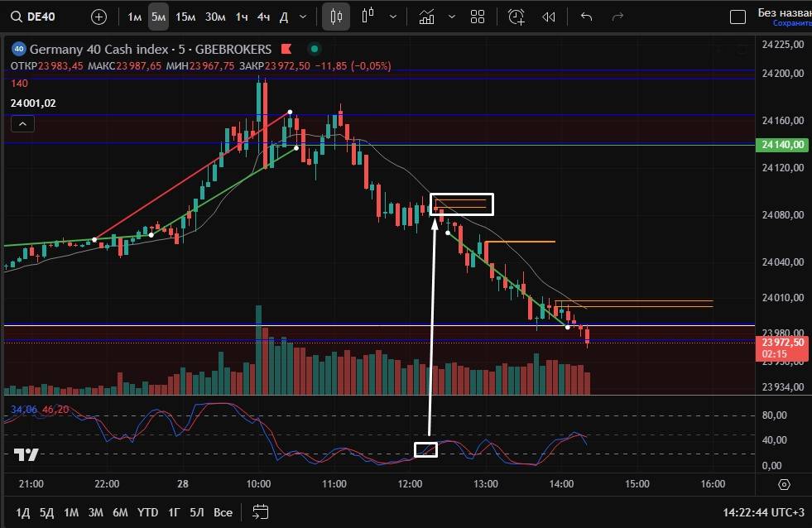Open chart settings gear on time axis
Screen dimensions: 812x528
tap(785, 484)
